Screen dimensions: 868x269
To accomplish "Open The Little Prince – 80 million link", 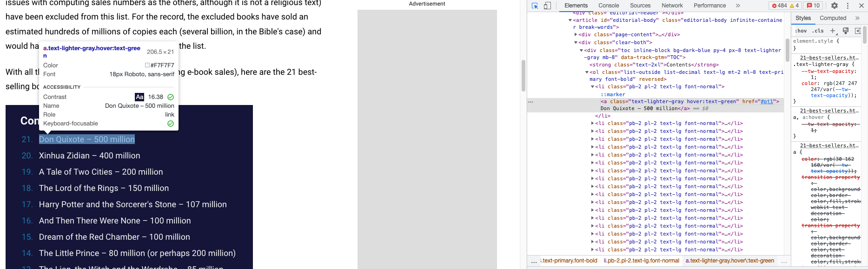I will click(x=137, y=253).
